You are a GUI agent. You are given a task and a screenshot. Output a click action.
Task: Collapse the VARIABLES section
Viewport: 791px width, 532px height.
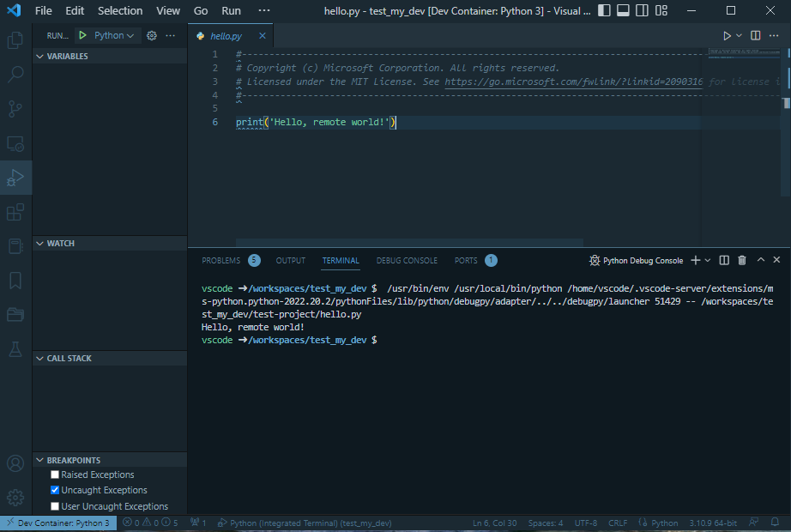[x=110, y=56]
